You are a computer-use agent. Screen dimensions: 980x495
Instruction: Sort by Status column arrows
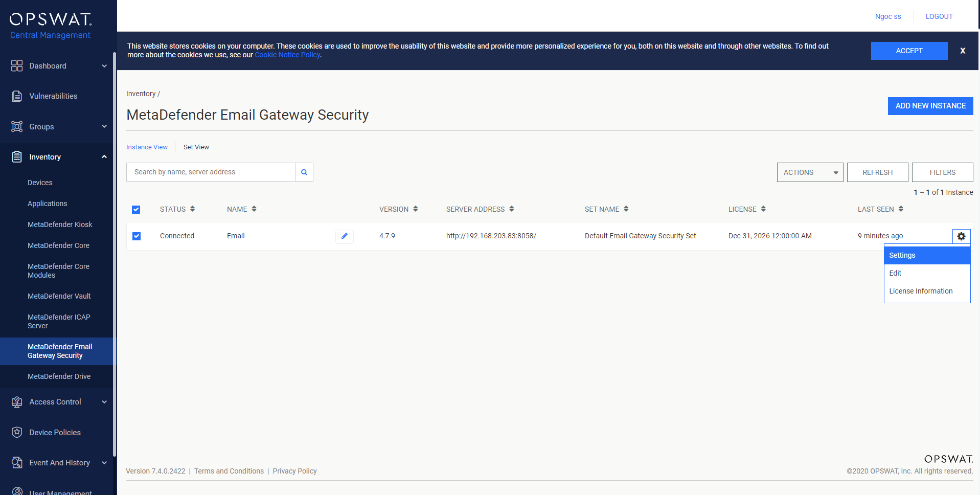pyautogui.click(x=192, y=209)
